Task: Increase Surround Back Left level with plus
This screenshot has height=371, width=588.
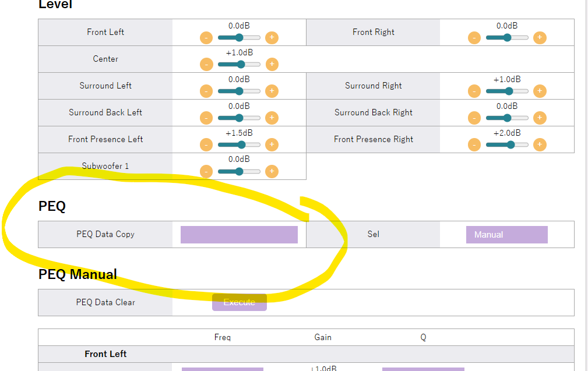Action: click(272, 118)
